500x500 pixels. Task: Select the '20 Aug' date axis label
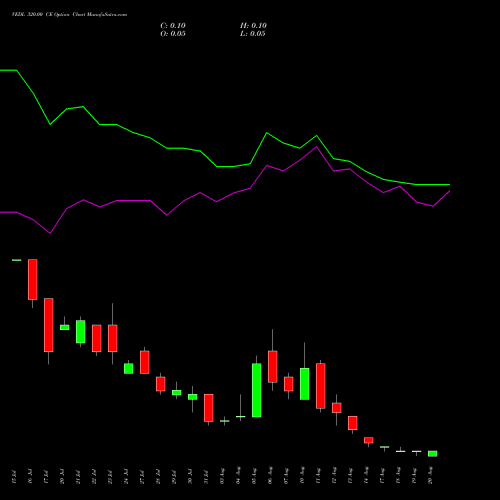(x=430, y=476)
